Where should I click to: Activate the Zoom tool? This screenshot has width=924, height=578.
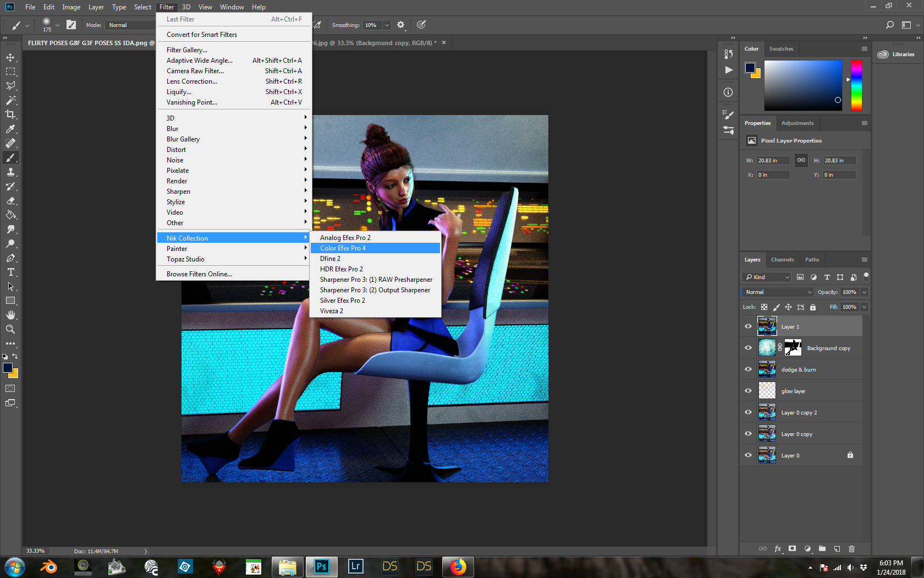point(10,329)
